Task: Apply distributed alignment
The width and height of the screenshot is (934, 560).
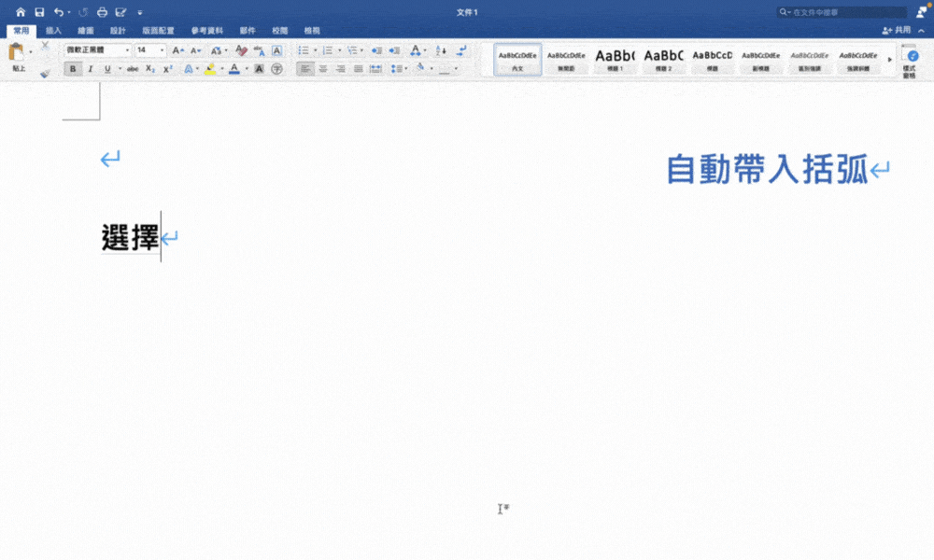Action: 375,69
